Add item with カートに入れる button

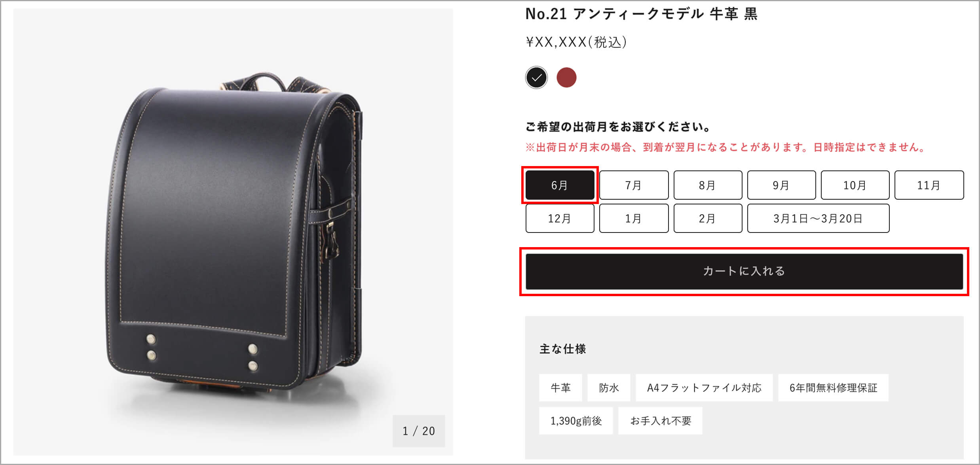(x=744, y=271)
